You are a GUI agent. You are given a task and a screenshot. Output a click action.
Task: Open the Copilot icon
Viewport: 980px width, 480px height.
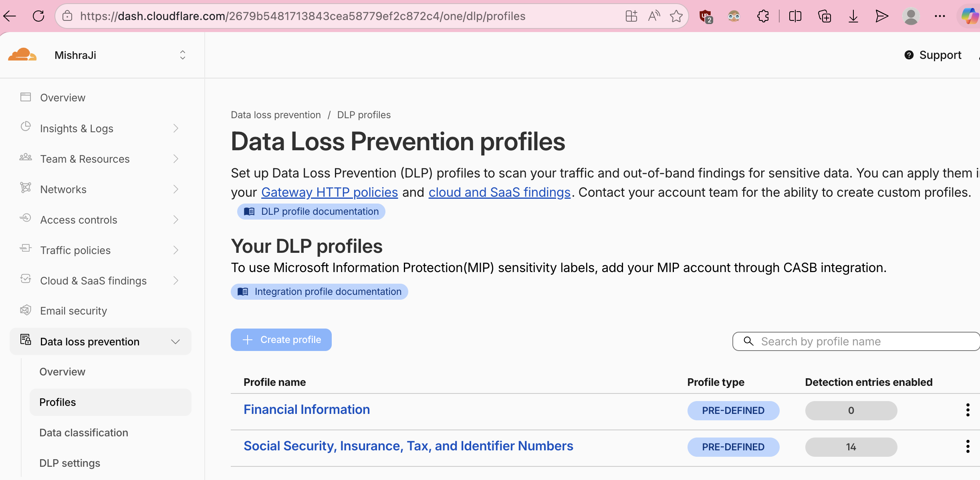(x=970, y=16)
